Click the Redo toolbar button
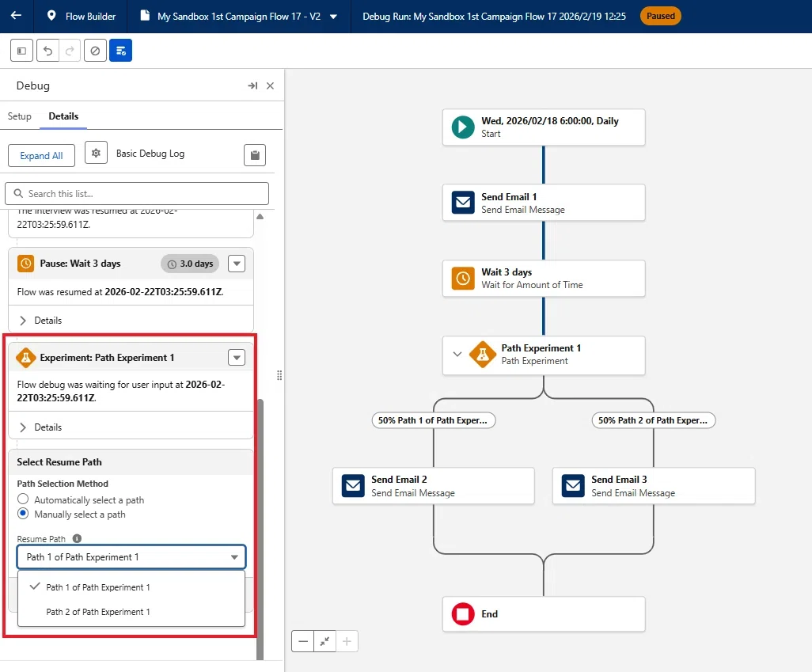Screen dimensions: 812x672 [70, 51]
